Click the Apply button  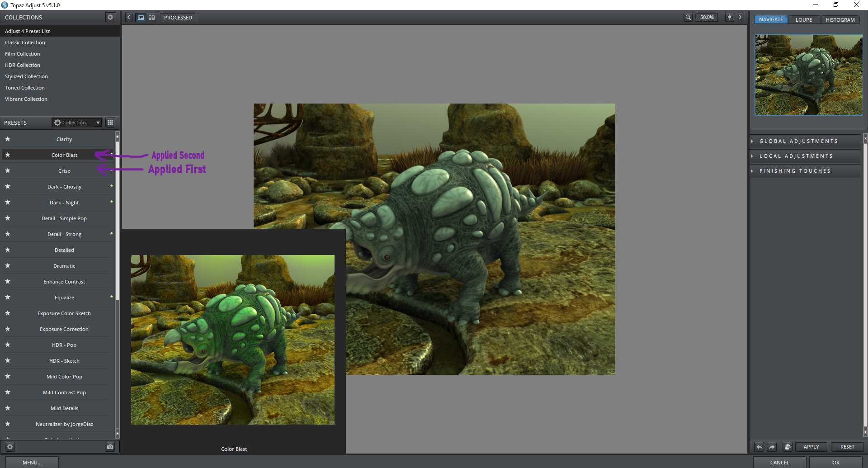(811, 447)
